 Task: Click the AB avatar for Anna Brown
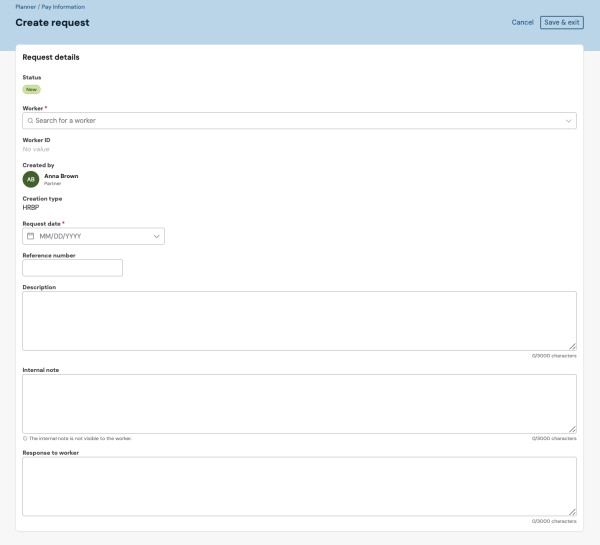[x=31, y=179]
